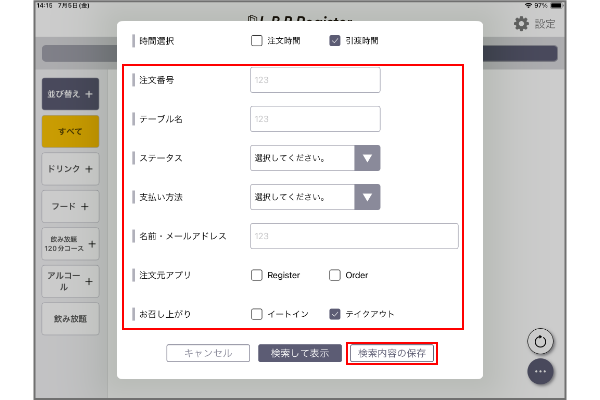Enable the イートイン checkbox

pyautogui.click(x=256, y=314)
